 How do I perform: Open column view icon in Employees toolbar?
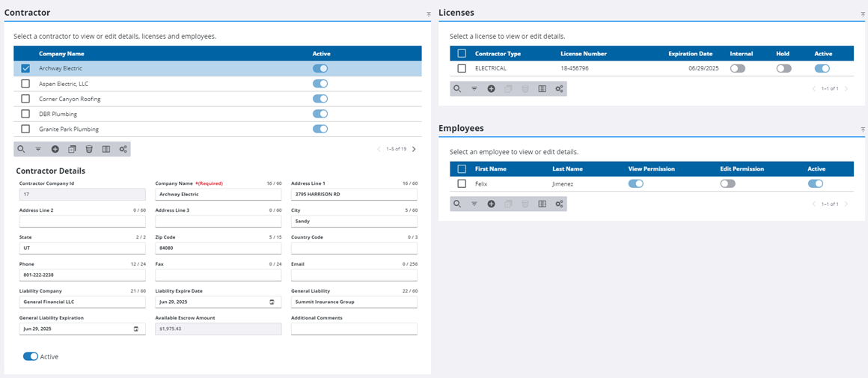542,204
